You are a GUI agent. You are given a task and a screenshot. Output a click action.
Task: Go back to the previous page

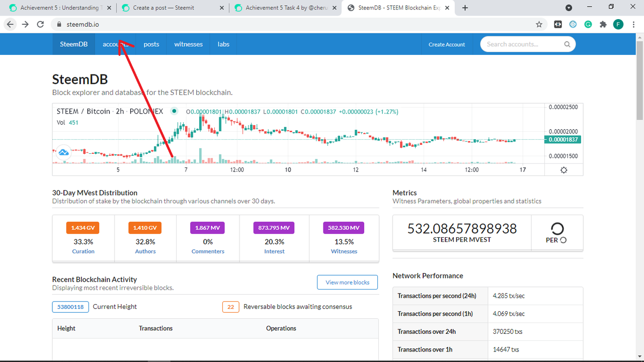(11, 24)
